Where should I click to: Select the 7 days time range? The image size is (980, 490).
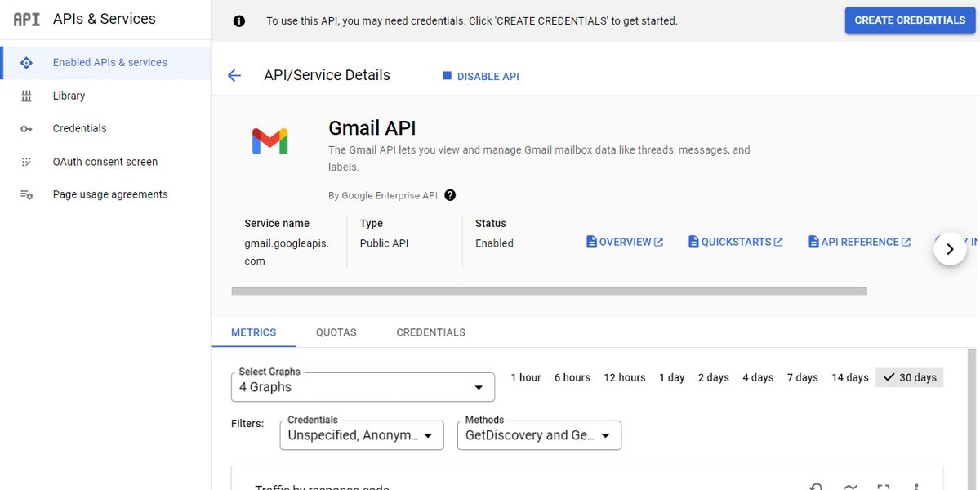[803, 377]
